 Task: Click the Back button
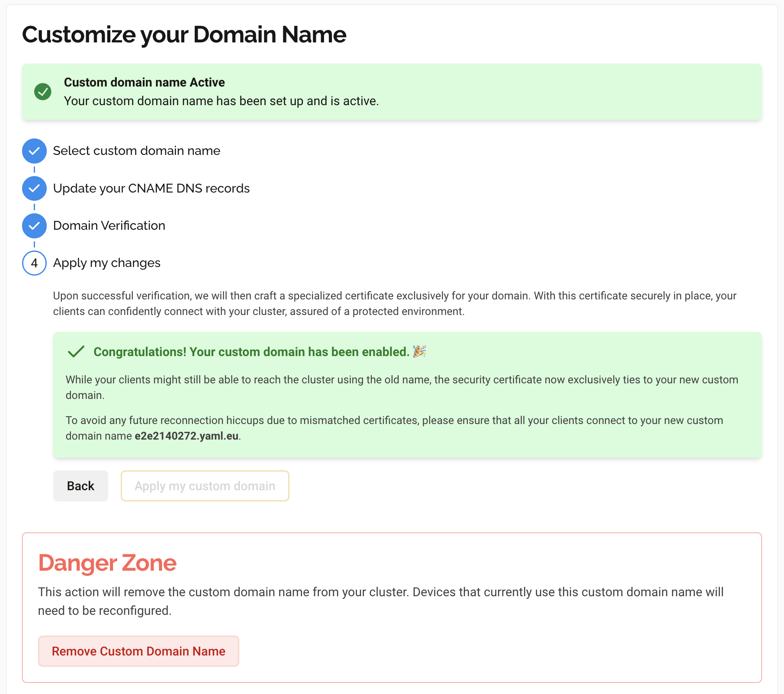80,486
